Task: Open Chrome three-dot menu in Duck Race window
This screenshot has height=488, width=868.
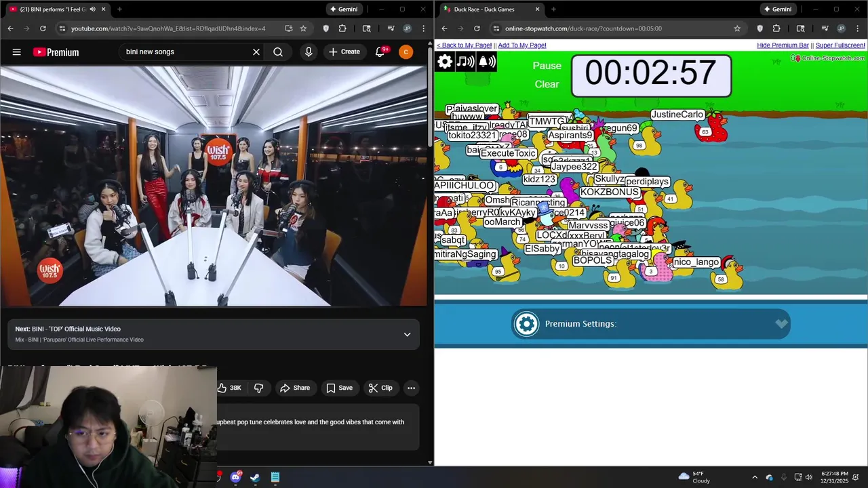Action: [x=857, y=28]
